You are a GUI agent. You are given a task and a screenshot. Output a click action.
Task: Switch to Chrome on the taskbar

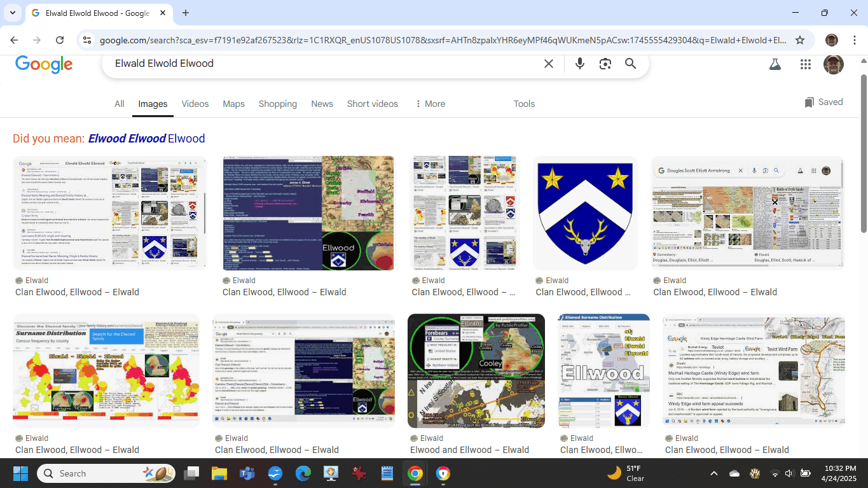pos(415,473)
